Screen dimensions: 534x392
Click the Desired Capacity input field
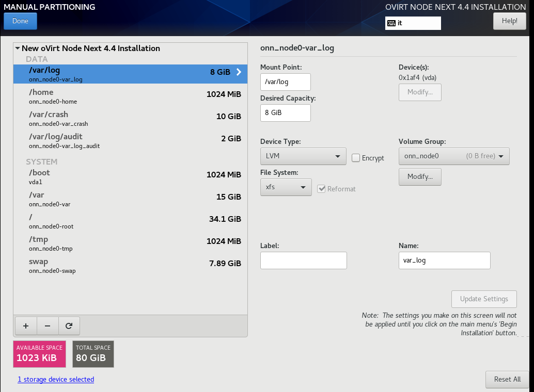coord(285,112)
